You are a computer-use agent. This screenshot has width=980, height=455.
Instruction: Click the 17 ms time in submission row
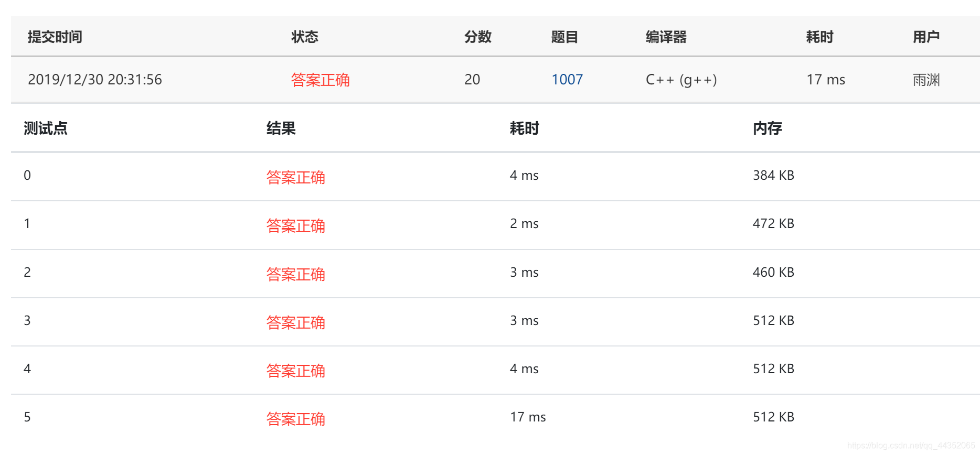pos(826,80)
